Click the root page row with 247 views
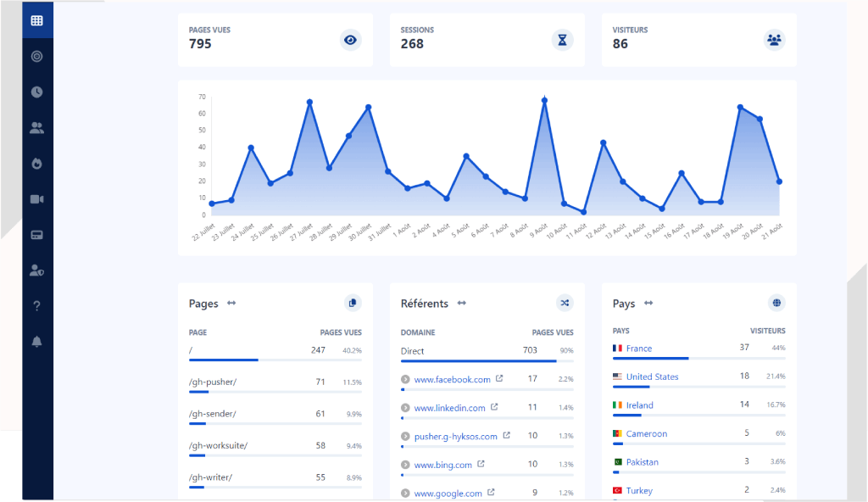Viewport: 868px width, 502px height. click(x=275, y=353)
